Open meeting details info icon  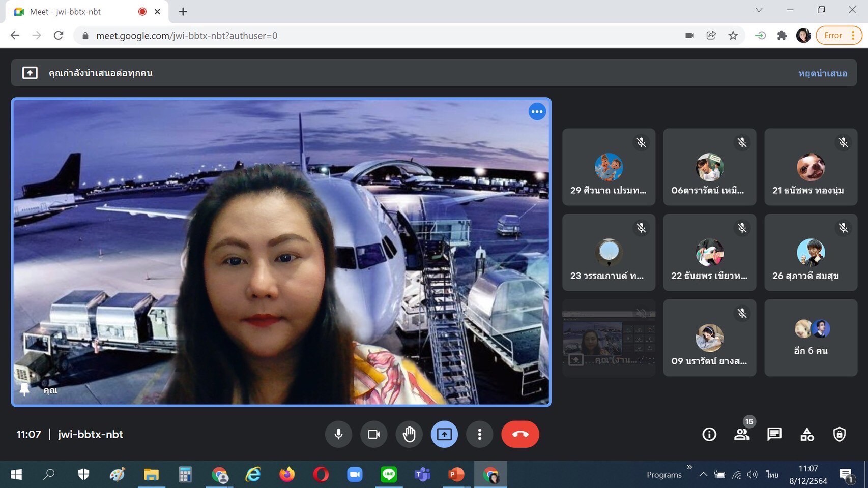pos(709,434)
